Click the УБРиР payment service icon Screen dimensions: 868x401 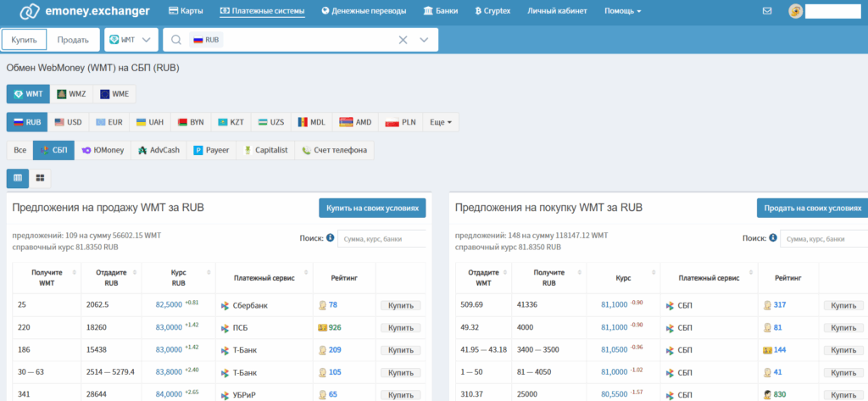coord(225,395)
